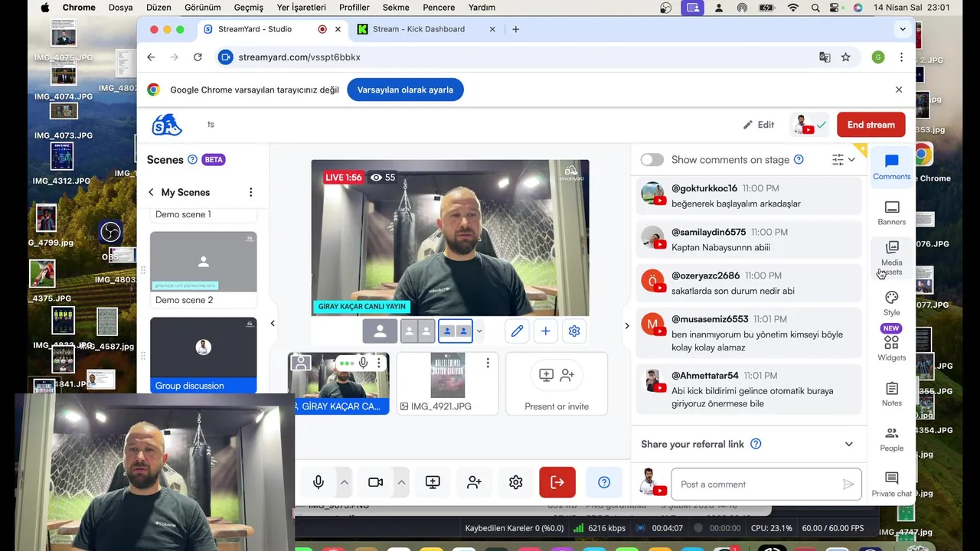The width and height of the screenshot is (980, 551).
Task: Open the Notes panel
Action: tap(891, 394)
